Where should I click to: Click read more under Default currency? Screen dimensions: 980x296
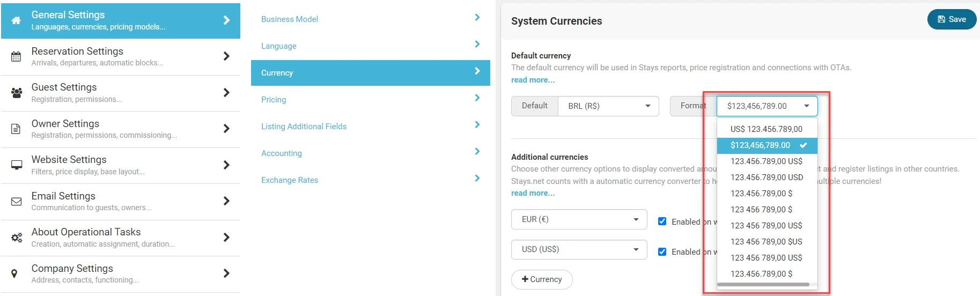[x=533, y=80]
